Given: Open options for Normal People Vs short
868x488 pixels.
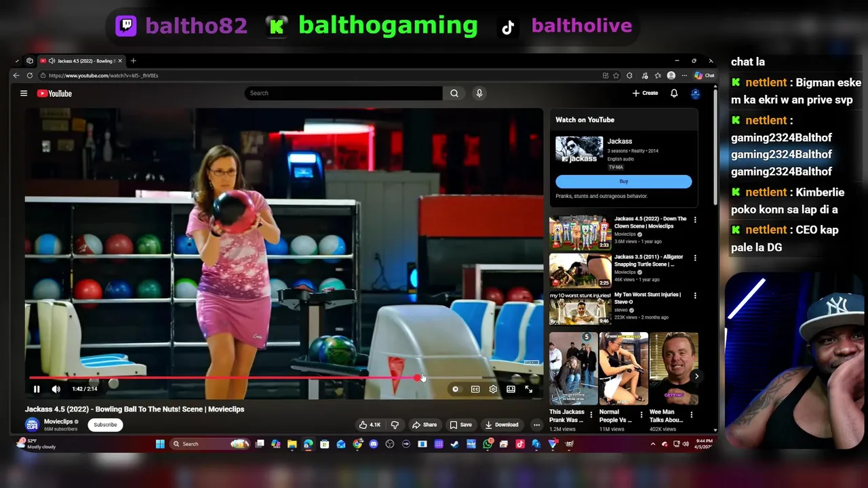Looking at the screenshot, I should point(642,414).
